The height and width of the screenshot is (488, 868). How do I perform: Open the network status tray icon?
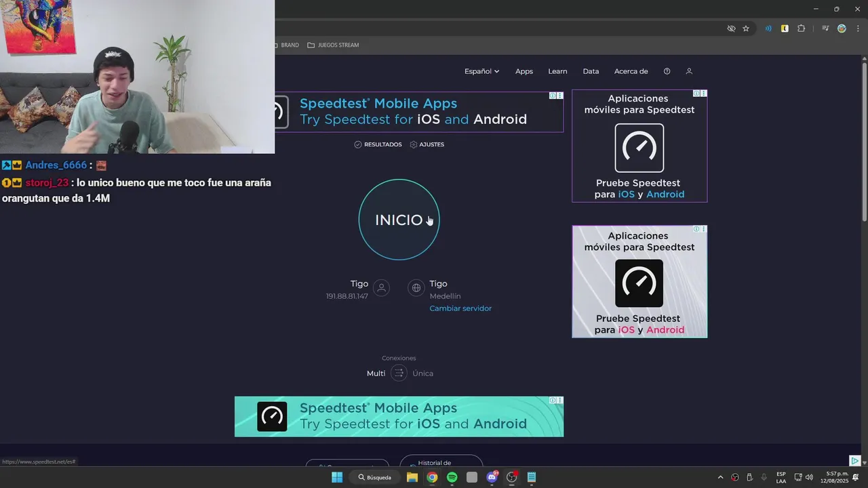tap(798, 477)
